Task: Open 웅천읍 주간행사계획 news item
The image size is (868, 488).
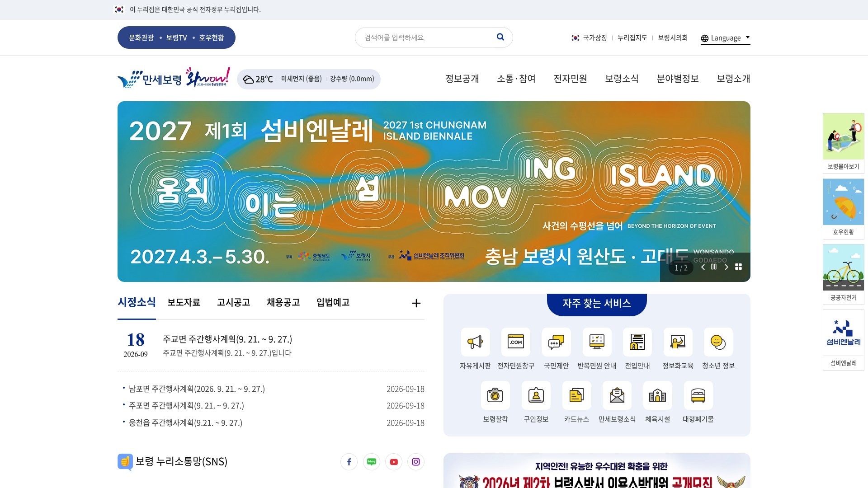Action: point(185,423)
